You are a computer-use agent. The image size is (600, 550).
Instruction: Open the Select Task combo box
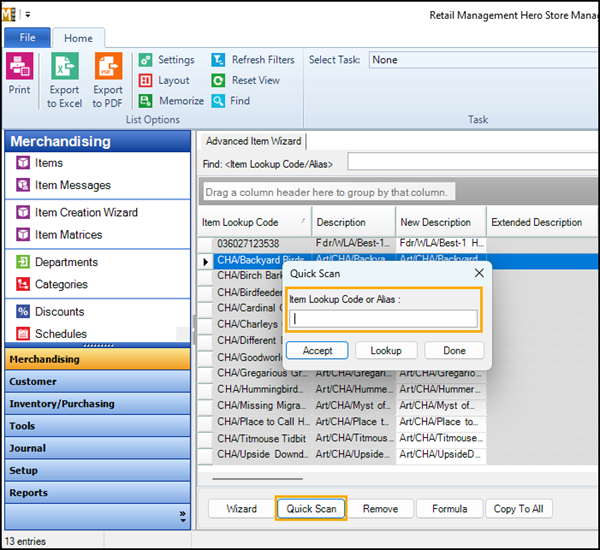tap(484, 60)
